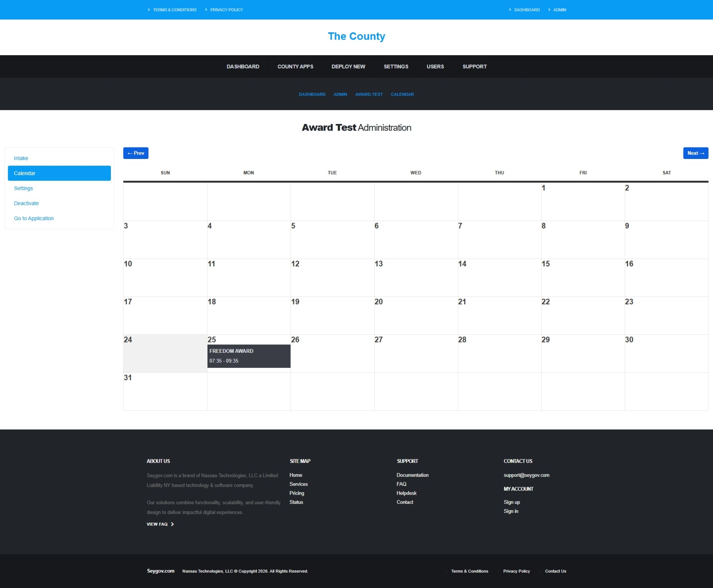Advance calendar with the Next button
Viewport: 713px width, 588px height.
click(x=696, y=153)
